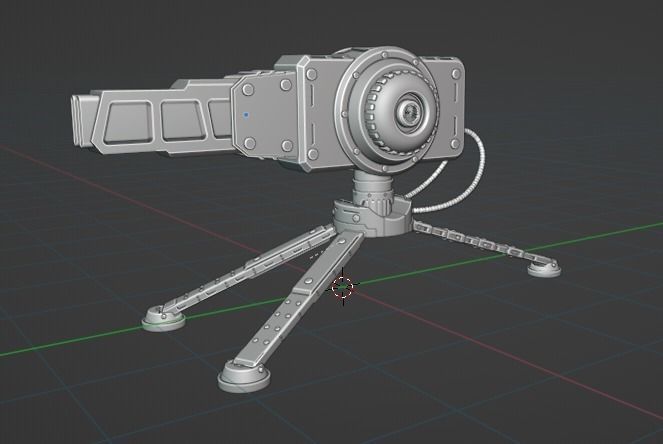The height and width of the screenshot is (444, 663).
Task: Select the blue origin dot on the turret body
Action: (x=247, y=115)
